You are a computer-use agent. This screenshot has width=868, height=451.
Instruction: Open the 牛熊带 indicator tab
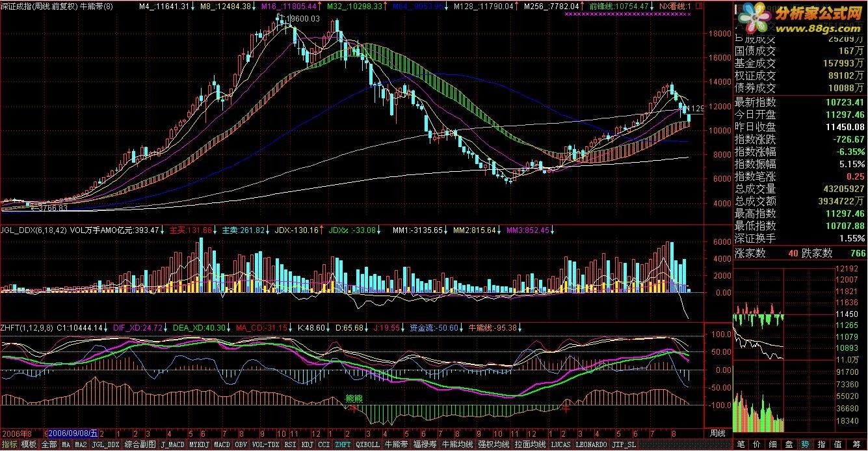(x=396, y=444)
